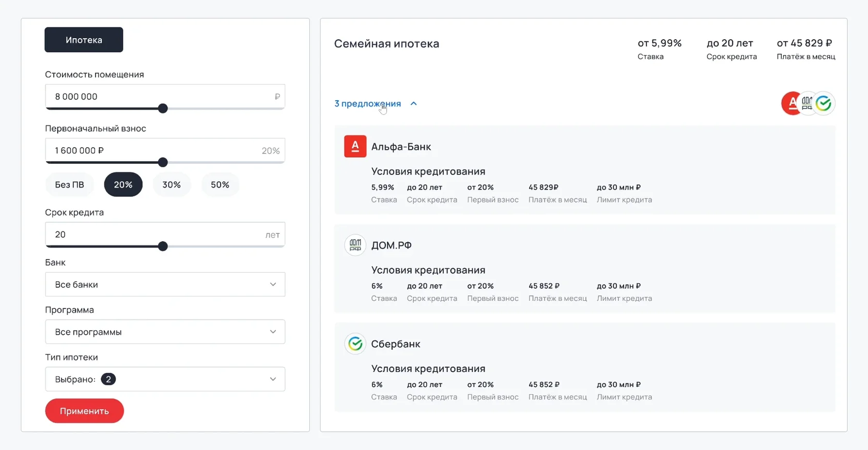
Task: Click the green Sberbank icon in header cluster
Action: click(x=825, y=103)
